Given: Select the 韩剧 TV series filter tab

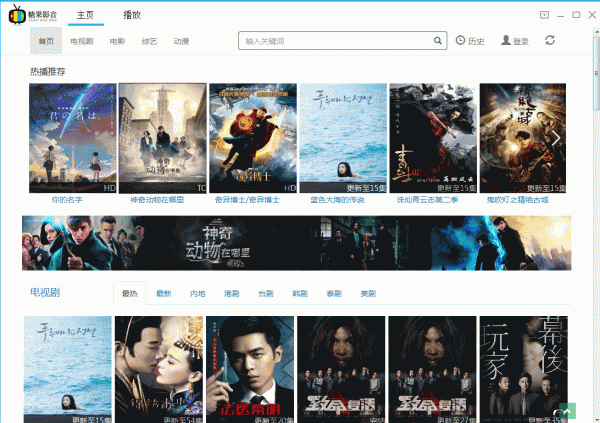Looking at the screenshot, I should pyautogui.click(x=300, y=294).
